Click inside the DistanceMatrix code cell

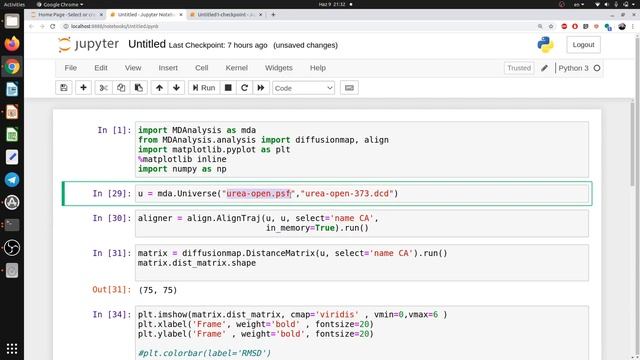click(x=362, y=263)
